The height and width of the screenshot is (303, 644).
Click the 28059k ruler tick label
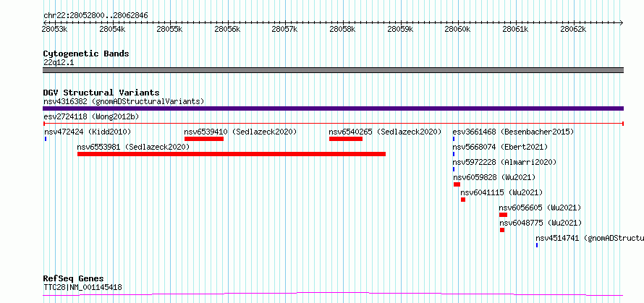(x=400, y=30)
